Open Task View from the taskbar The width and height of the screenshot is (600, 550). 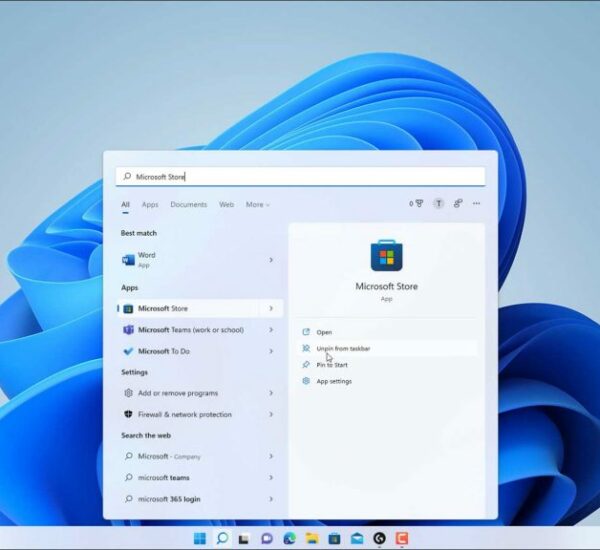244,539
